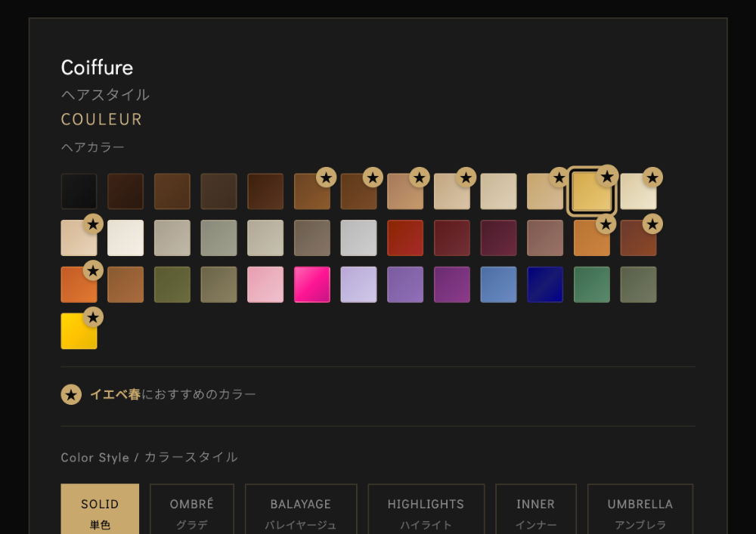756x534 pixels.
Task: Open the BALAYAGE バレイヤージュ tab
Action: click(x=301, y=509)
